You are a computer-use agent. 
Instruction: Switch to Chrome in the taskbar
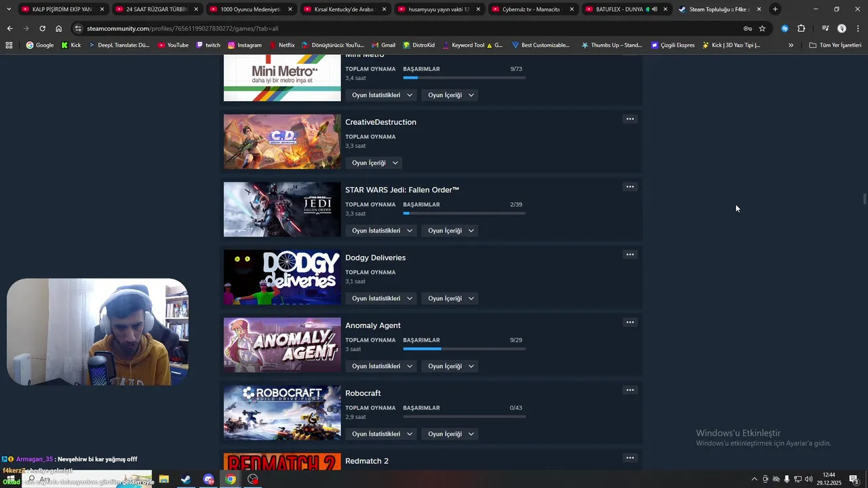coord(231,479)
